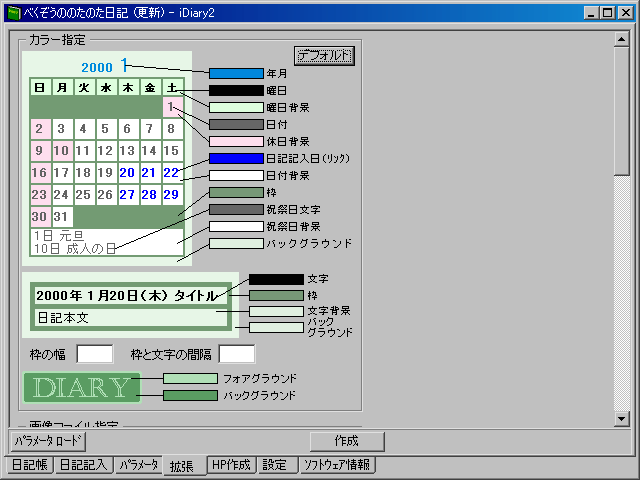Open the 日記記入 tab

coord(83,465)
